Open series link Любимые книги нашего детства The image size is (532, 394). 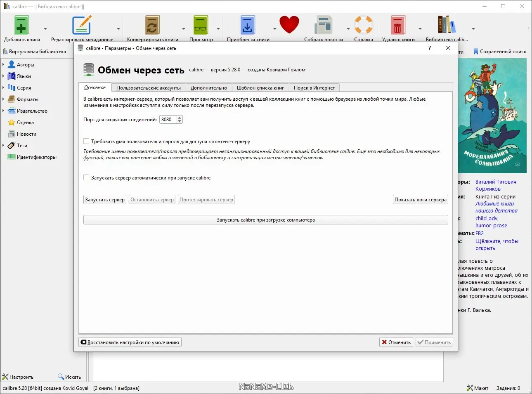[497, 207]
